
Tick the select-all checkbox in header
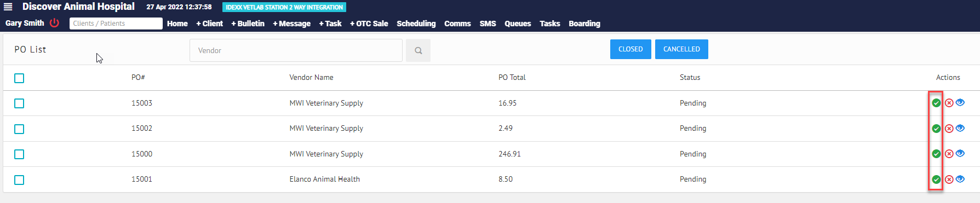click(19, 78)
